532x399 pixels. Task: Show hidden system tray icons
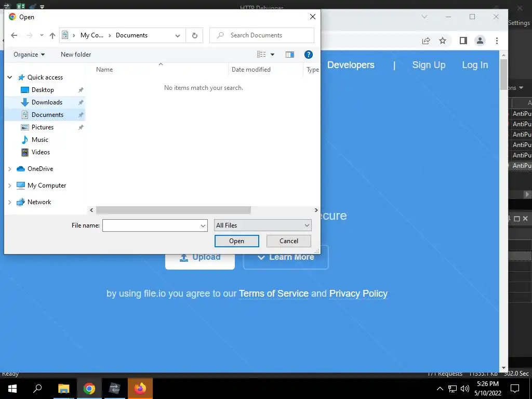(x=440, y=389)
